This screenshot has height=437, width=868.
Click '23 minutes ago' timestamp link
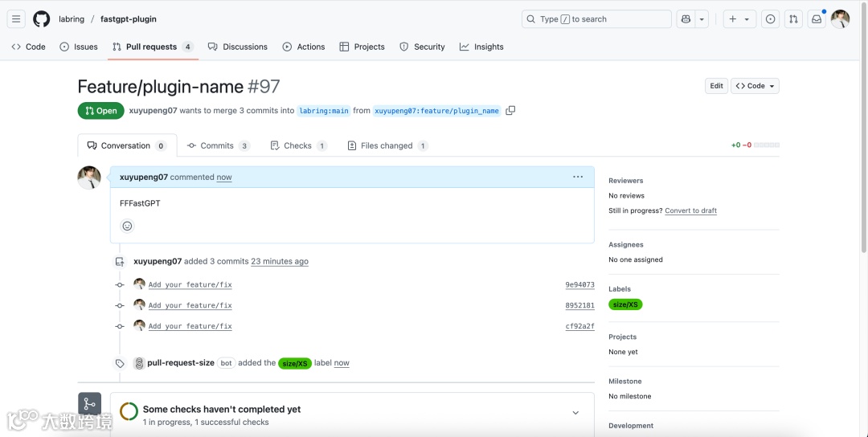[x=280, y=261]
